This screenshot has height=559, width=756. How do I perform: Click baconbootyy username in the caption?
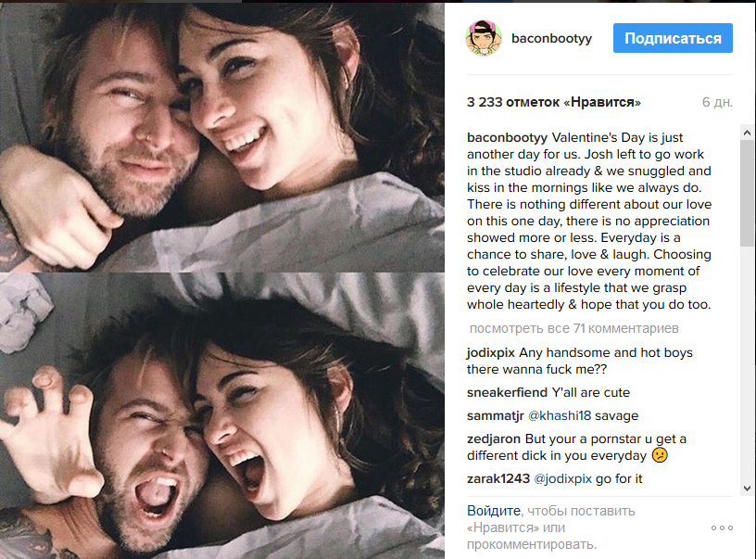[507, 137]
